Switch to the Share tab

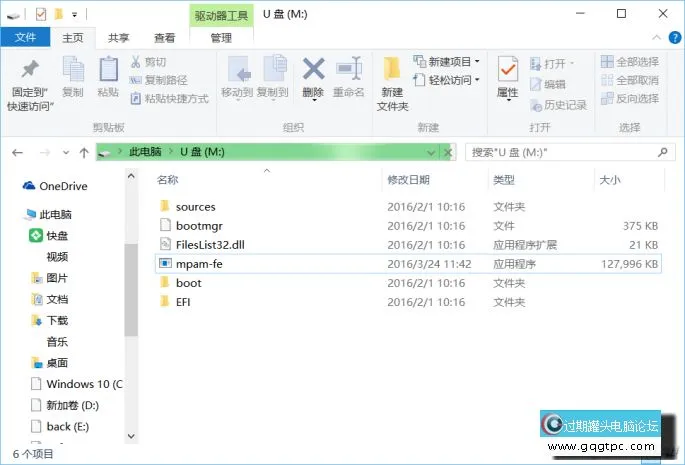click(118, 38)
